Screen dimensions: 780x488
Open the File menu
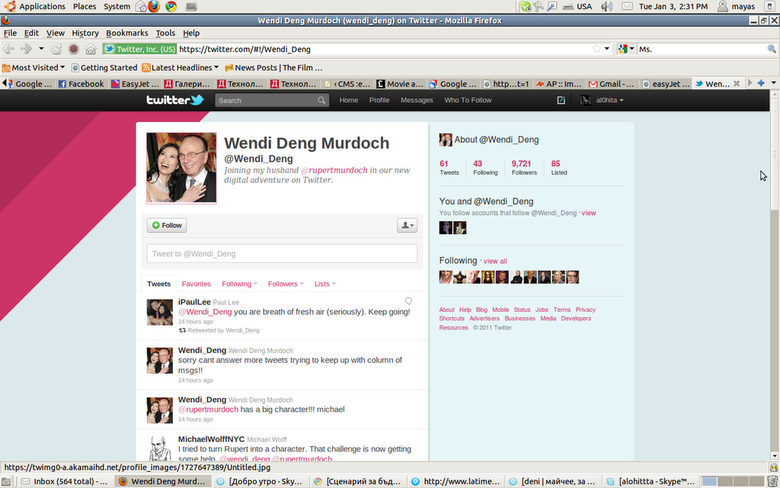click(x=10, y=33)
